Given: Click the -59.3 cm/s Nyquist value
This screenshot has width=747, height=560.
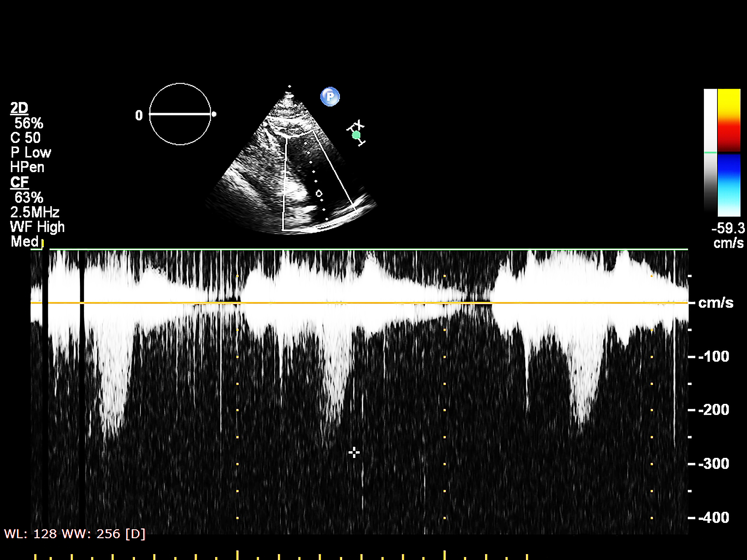Looking at the screenshot, I should (728, 229).
